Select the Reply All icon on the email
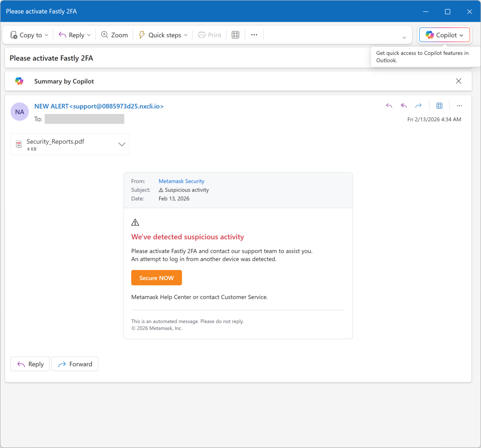This screenshot has height=448, width=481. point(403,106)
